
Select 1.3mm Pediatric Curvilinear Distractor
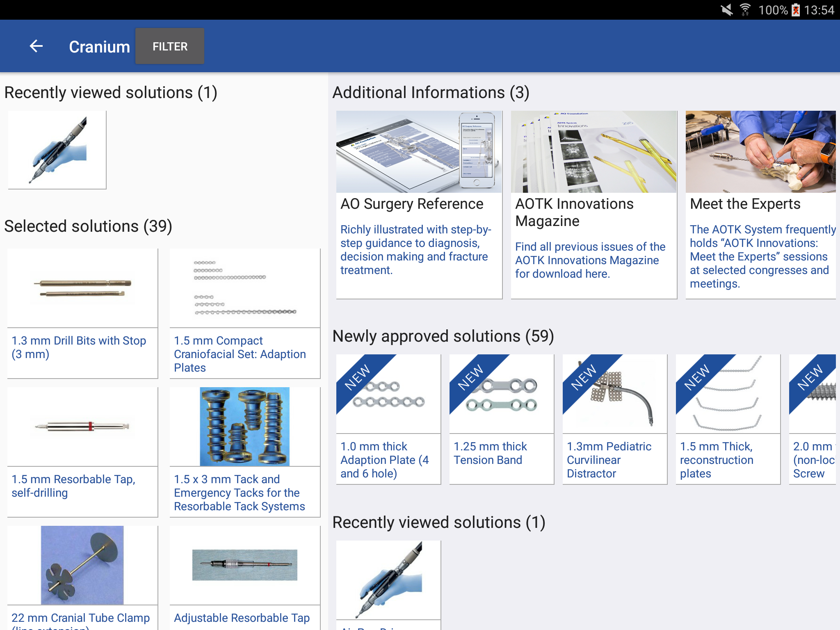615,419
